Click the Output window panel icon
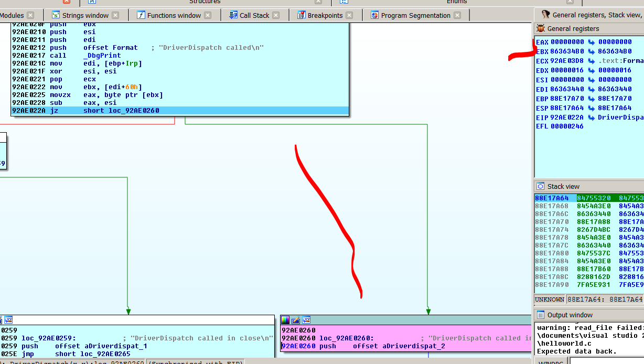 pos(540,315)
